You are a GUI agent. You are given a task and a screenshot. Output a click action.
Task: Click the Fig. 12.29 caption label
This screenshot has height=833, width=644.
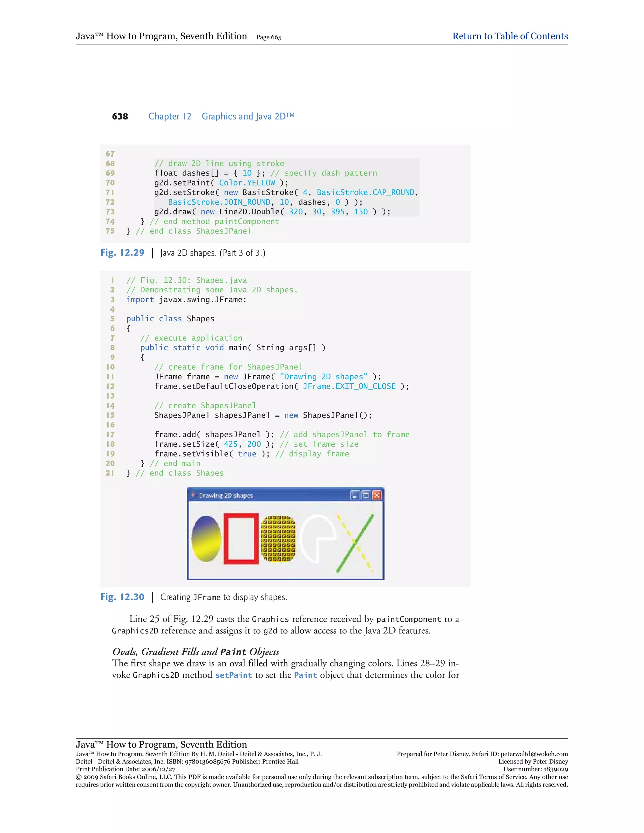(x=122, y=252)
